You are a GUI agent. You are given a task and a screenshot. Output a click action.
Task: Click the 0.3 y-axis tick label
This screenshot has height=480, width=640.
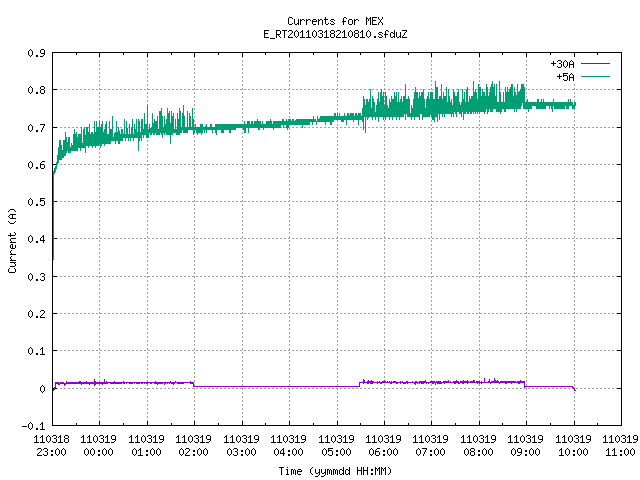pos(36,277)
